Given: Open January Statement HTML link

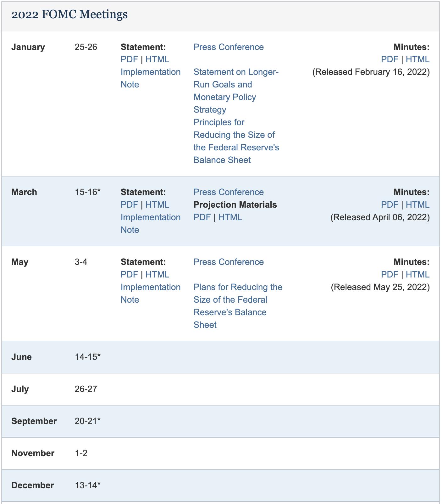Looking at the screenshot, I should (x=157, y=59).
